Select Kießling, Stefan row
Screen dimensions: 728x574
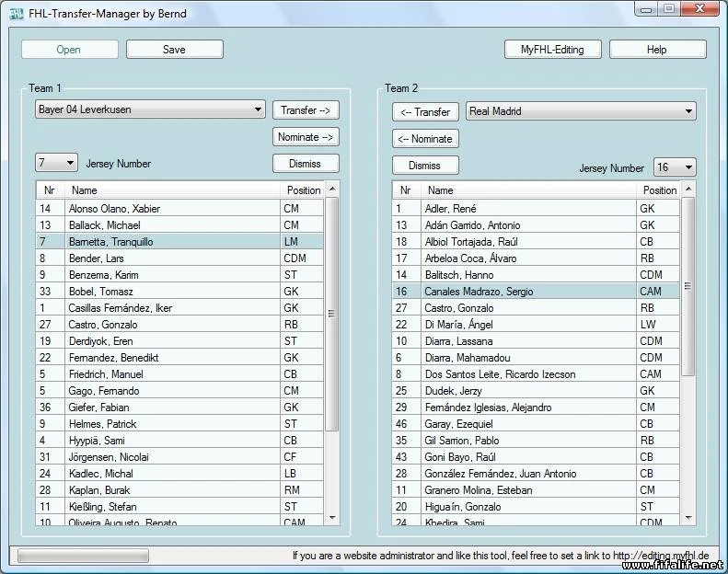(x=179, y=507)
